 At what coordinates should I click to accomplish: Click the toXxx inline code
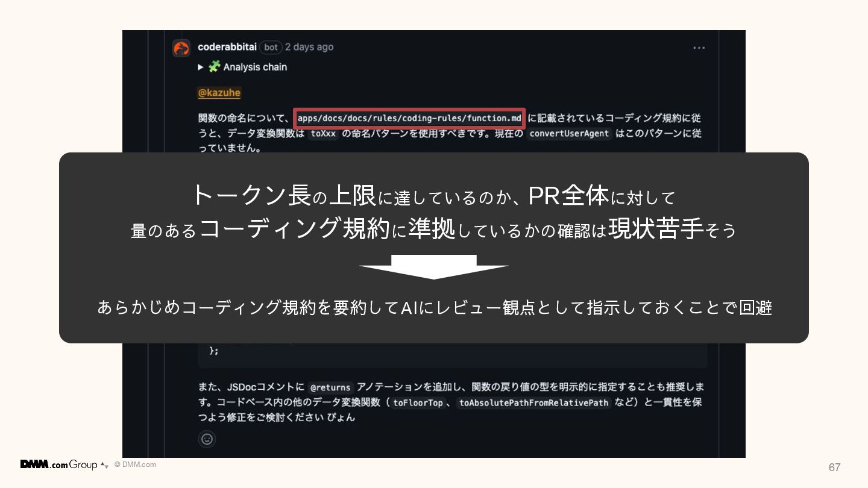(322, 134)
